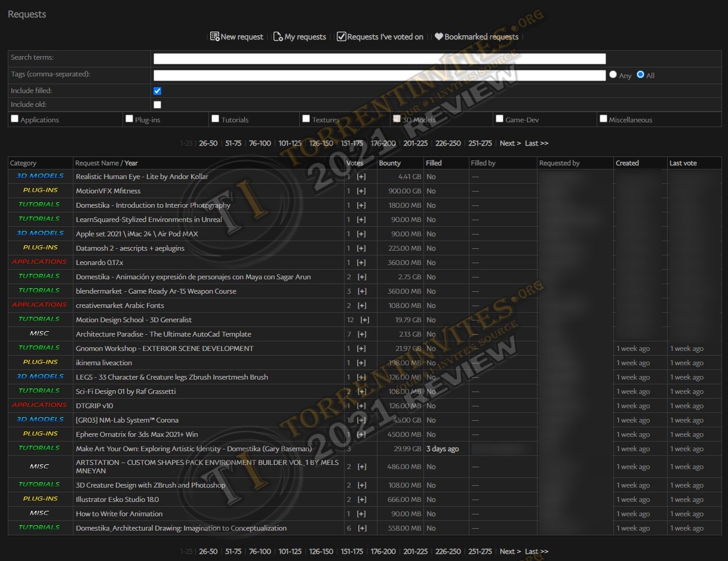This screenshot has width=728, height=561.
Task: Enable the Include old checkbox
Action: point(158,105)
